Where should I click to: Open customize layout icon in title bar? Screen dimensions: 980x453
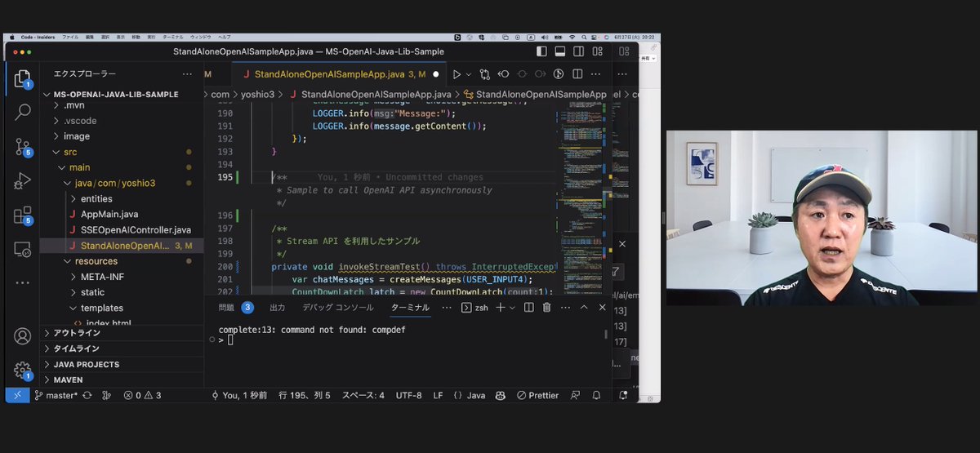598,51
